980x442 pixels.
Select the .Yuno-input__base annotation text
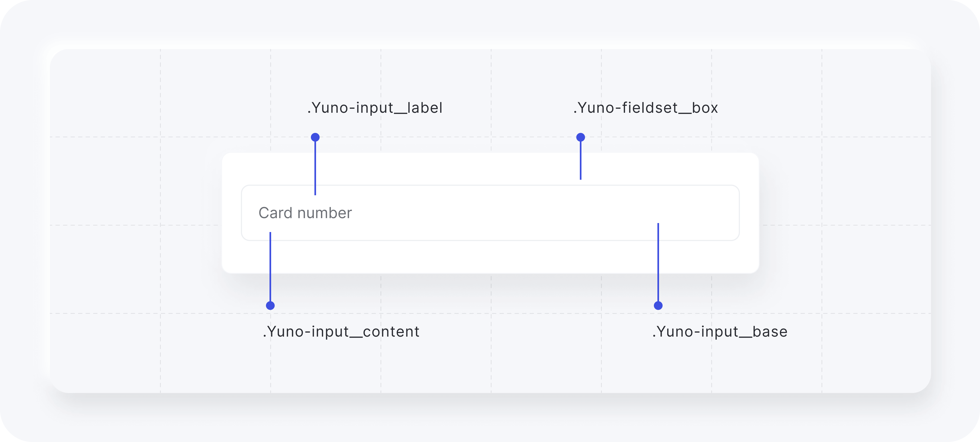(720, 332)
